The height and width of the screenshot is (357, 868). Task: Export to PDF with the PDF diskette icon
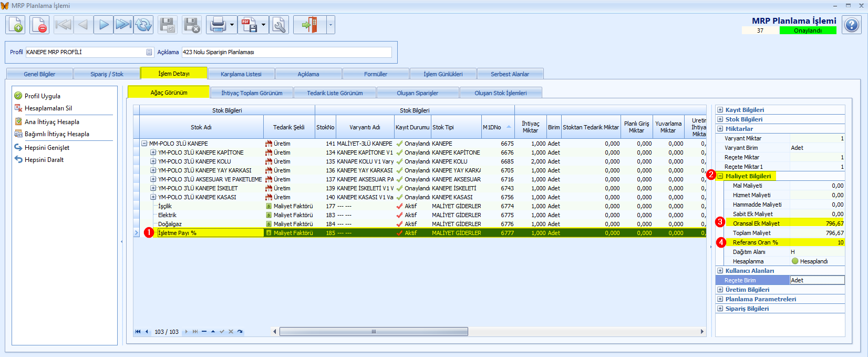pos(249,25)
